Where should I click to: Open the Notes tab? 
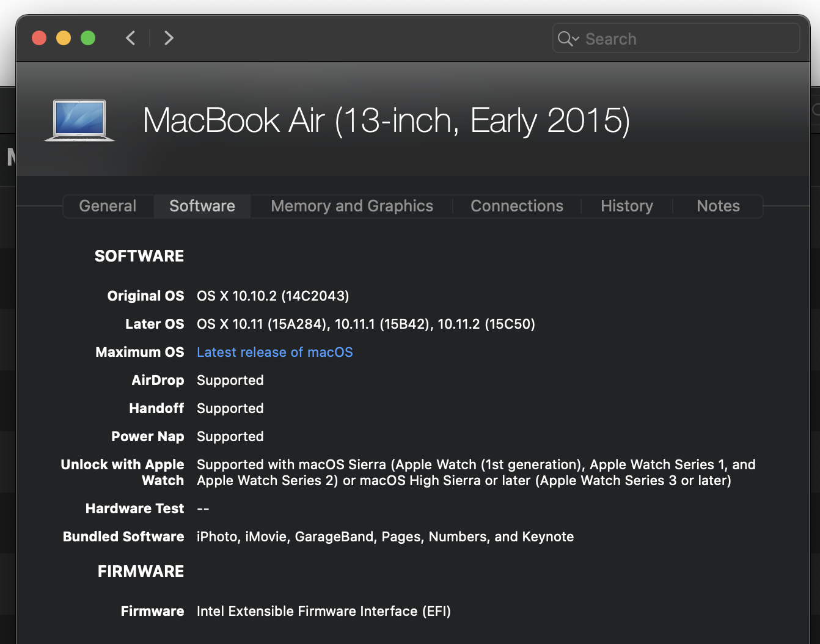[718, 206]
